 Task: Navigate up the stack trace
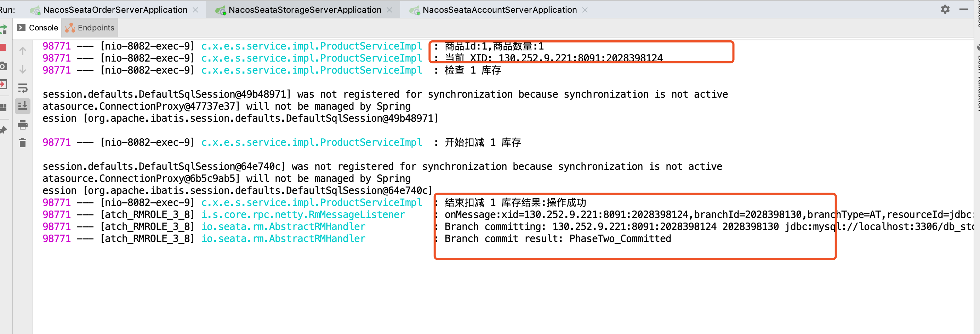pos(22,50)
